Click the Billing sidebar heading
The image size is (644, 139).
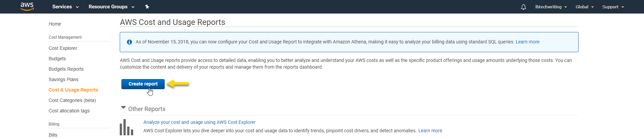point(54,124)
